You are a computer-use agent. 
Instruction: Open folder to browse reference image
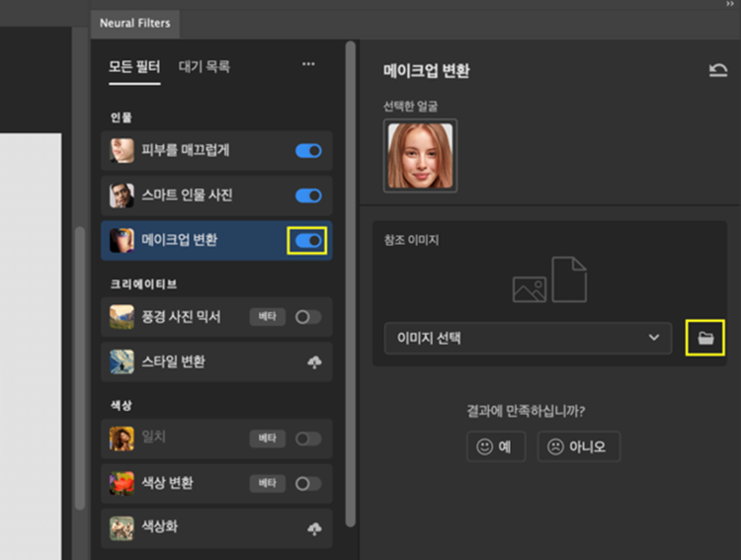point(705,338)
